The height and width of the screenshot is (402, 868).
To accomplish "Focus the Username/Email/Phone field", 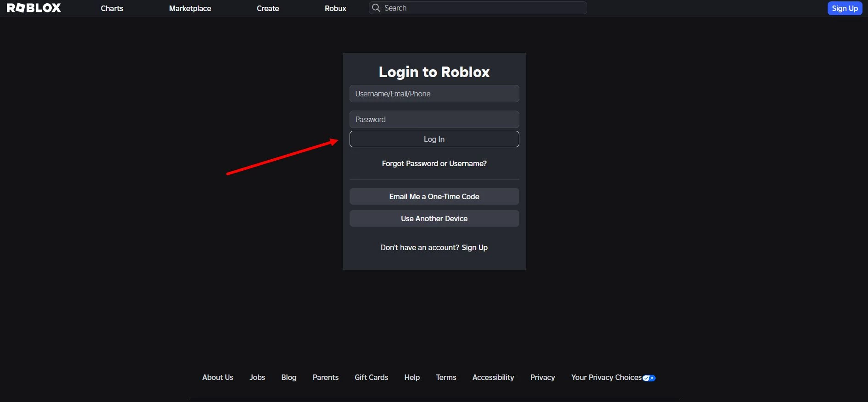I will [x=434, y=94].
